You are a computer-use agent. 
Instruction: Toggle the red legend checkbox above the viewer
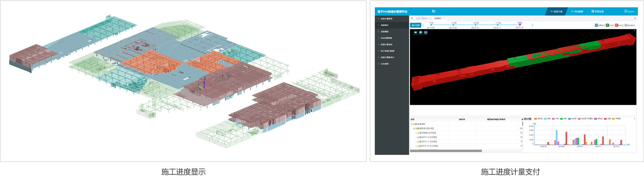click(x=617, y=25)
